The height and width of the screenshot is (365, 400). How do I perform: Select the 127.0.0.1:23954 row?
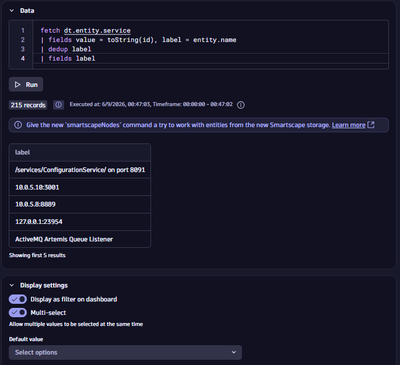[80, 222]
